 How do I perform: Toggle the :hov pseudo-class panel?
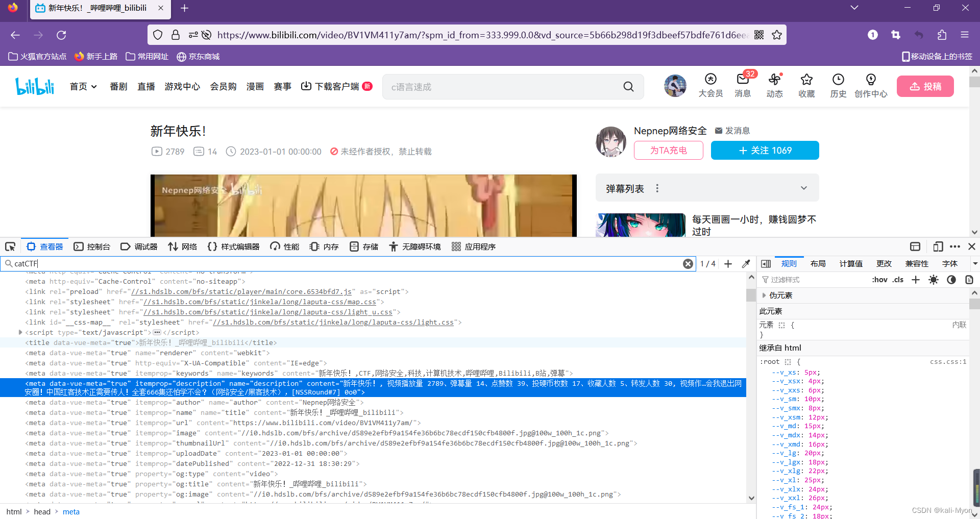pyautogui.click(x=879, y=280)
